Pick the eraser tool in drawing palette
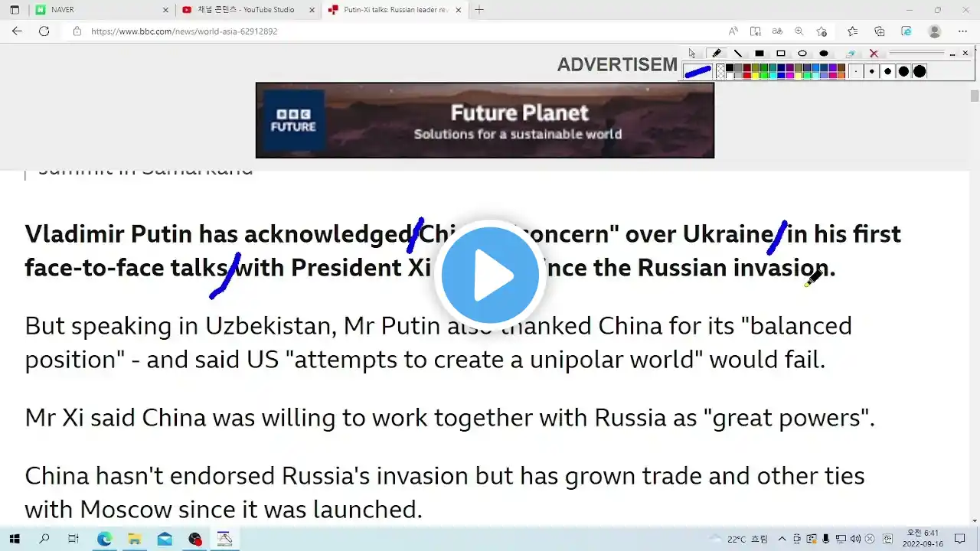Viewport: 980px width, 551px height. coord(851,54)
